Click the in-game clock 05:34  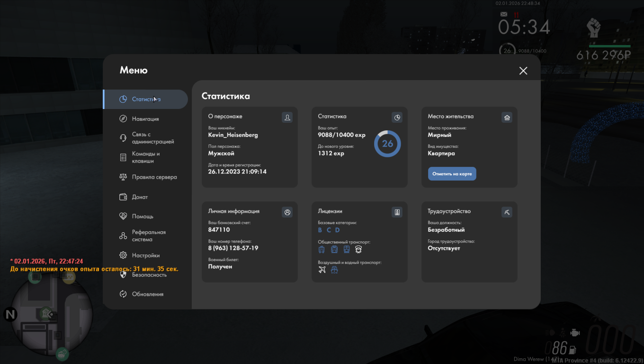point(524,27)
